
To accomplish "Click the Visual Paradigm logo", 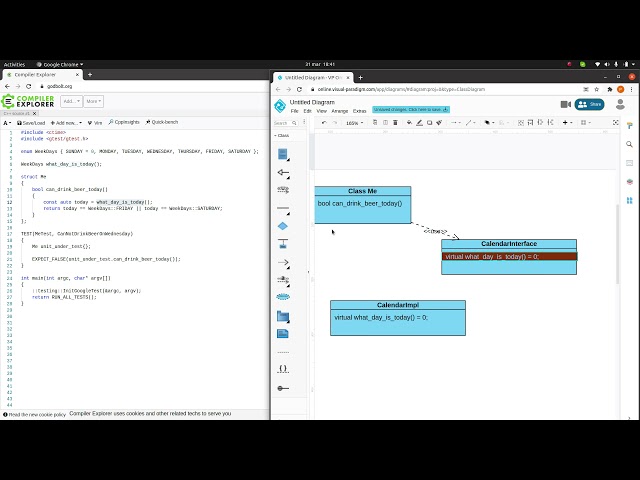I will [x=280, y=106].
